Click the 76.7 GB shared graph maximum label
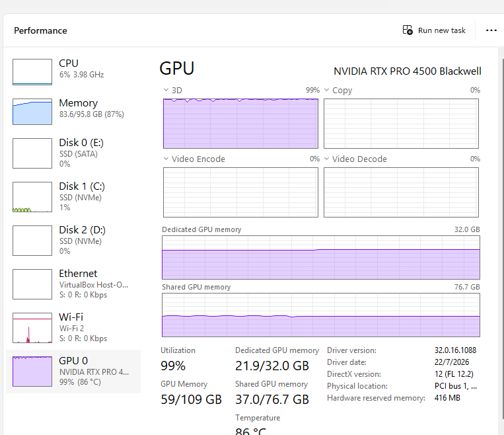 (x=467, y=287)
